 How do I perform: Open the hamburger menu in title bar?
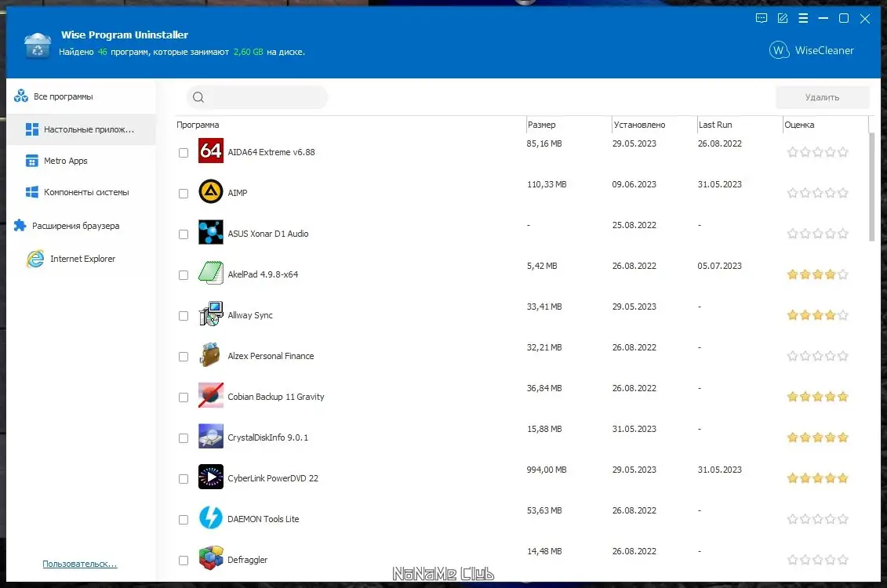pos(803,18)
